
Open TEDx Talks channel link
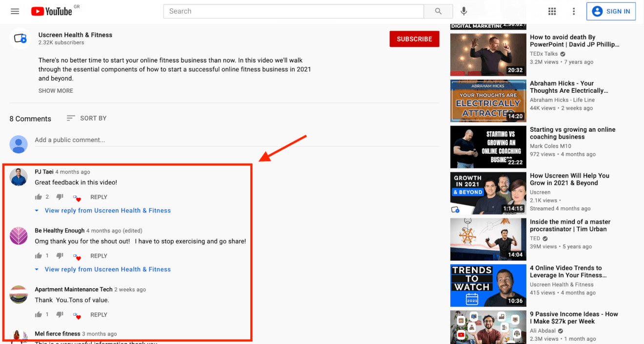544,54
